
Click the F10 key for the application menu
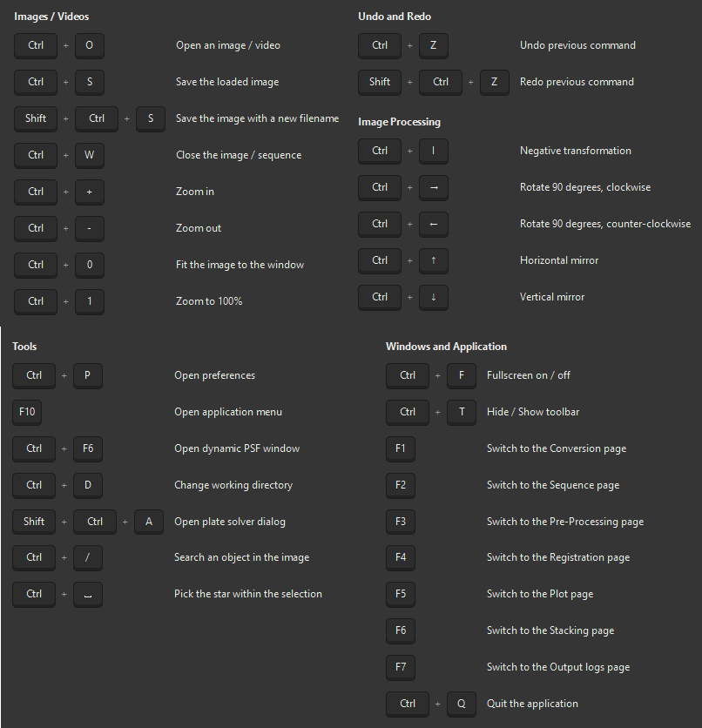26,412
